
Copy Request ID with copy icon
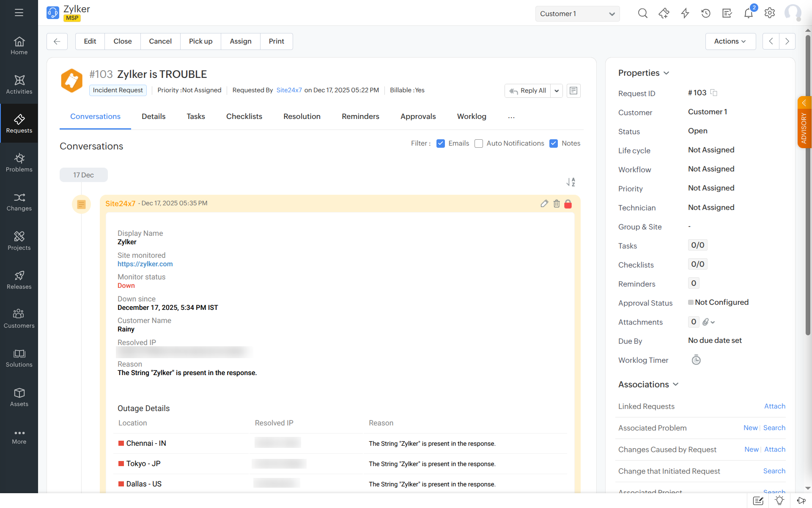(714, 93)
